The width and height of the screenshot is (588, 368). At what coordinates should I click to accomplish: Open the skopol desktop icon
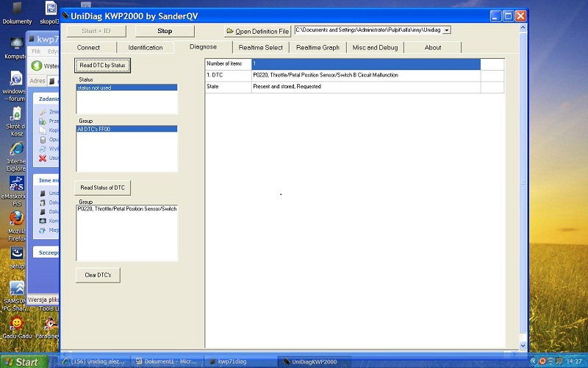coord(50,13)
